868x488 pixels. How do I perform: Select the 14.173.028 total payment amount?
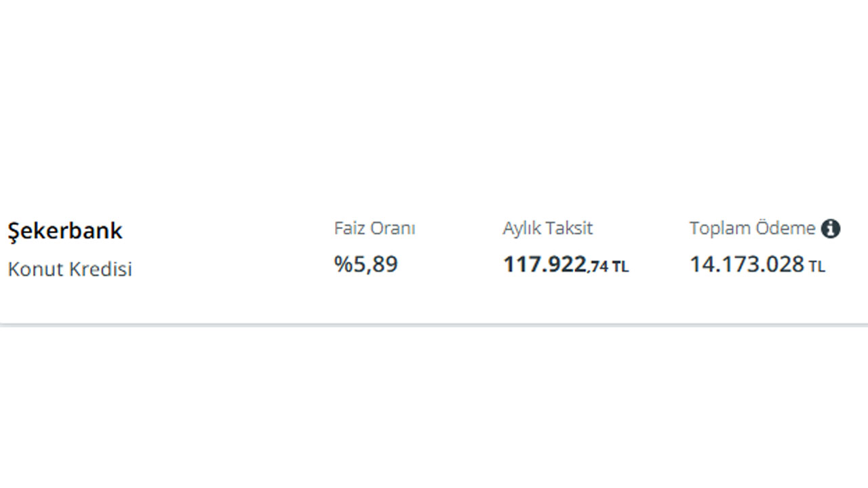pyautogui.click(x=747, y=264)
